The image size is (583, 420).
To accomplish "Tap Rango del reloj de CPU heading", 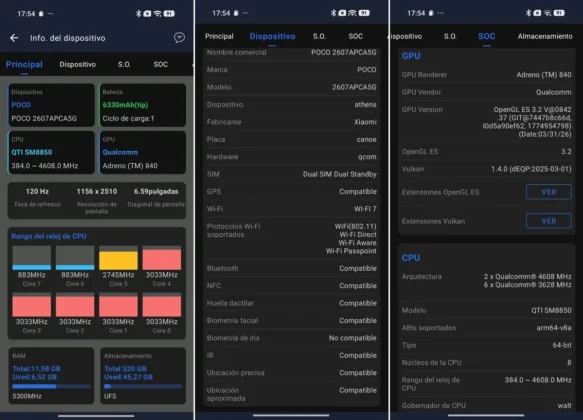I will point(49,236).
